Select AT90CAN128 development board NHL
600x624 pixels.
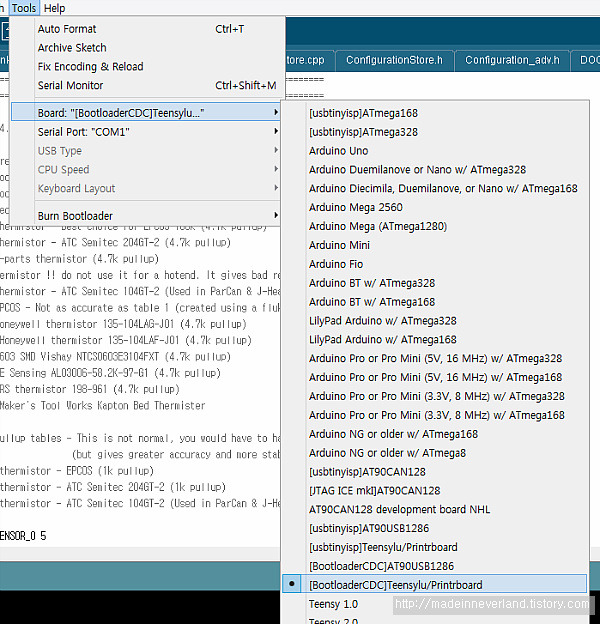(x=434, y=509)
